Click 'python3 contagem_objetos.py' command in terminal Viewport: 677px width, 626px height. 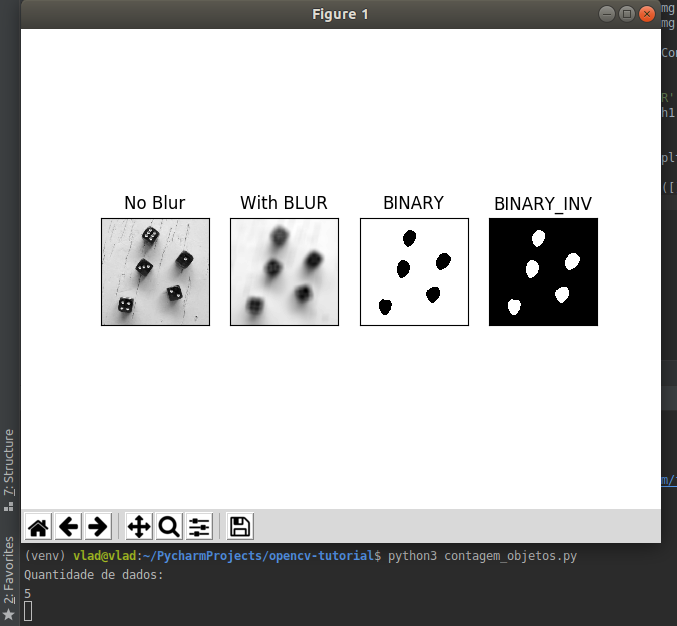(482, 556)
